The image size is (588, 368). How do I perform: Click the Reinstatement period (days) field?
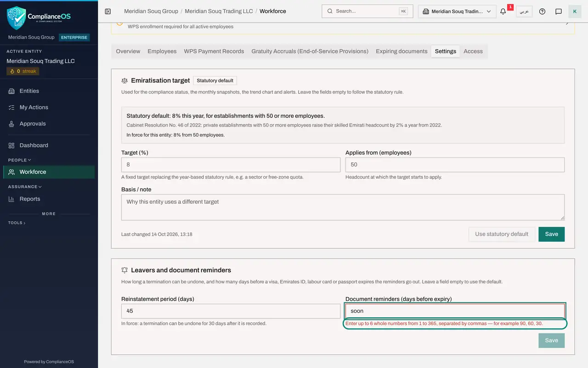coord(231,311)
